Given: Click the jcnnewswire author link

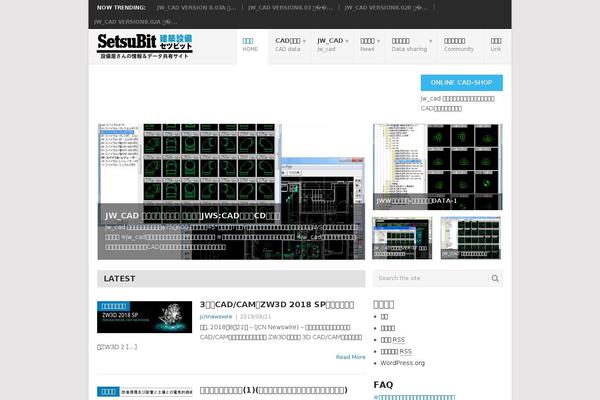Looking at the screenshot, I should click(216, 317).
